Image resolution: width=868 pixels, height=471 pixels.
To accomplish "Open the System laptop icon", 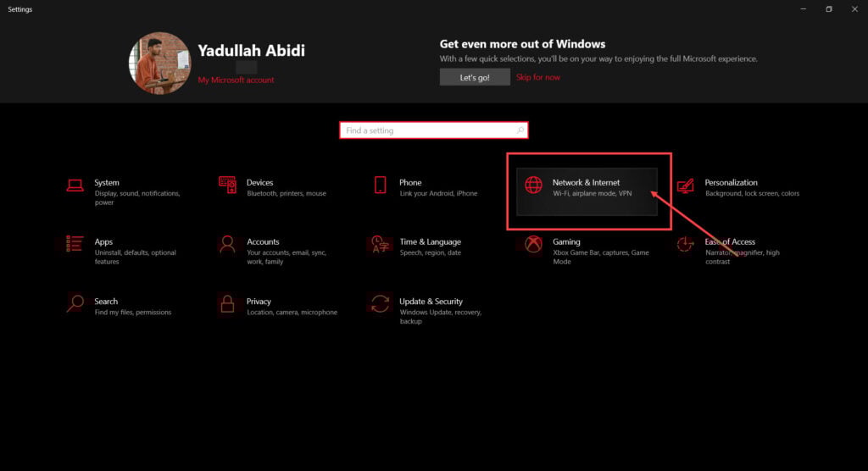I will tap(75, 186).
